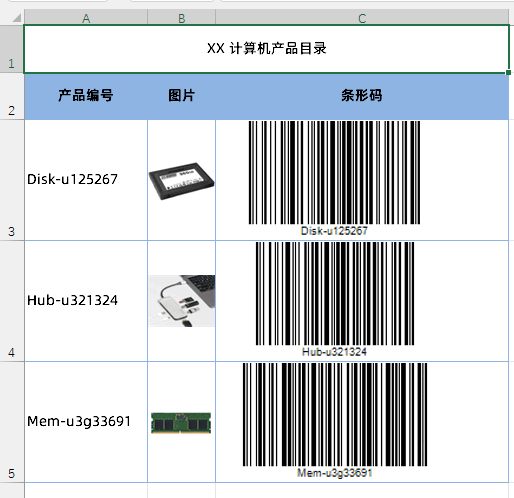Click the SSD disk product image

pos(181,181)
